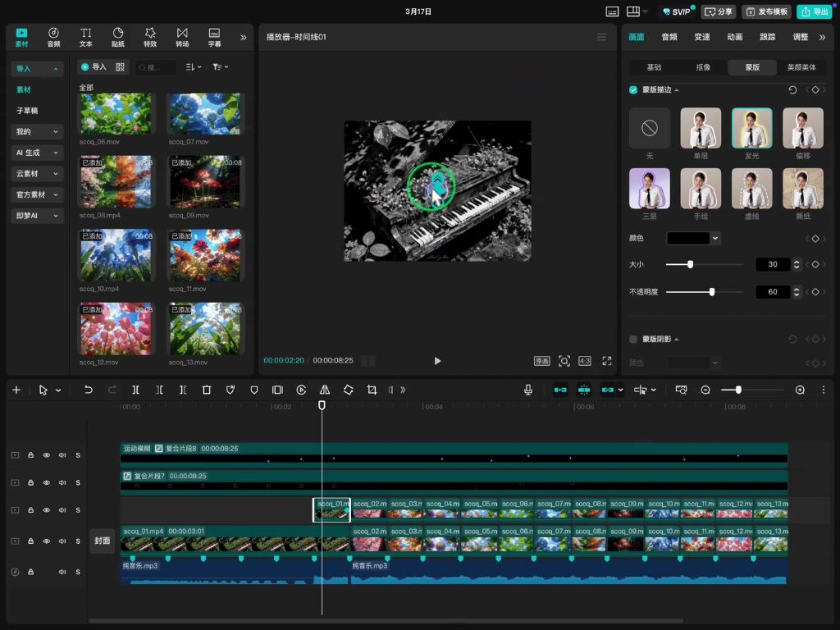Open the 文本 text panel tab
The width and height of the screenshot is (840, 630).
[85, 37]
